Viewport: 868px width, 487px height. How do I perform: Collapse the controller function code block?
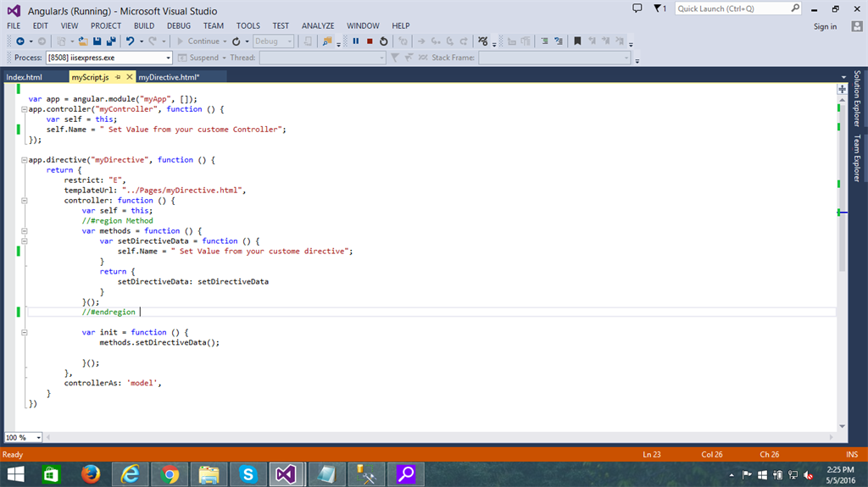pos(25,201)
